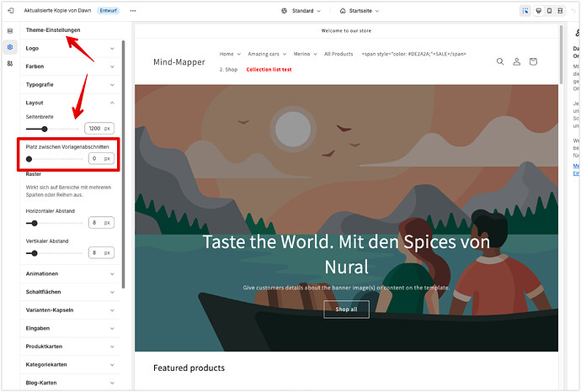Open the Merino navigation menu
581x392 pixels.
(x=306, y=54)
